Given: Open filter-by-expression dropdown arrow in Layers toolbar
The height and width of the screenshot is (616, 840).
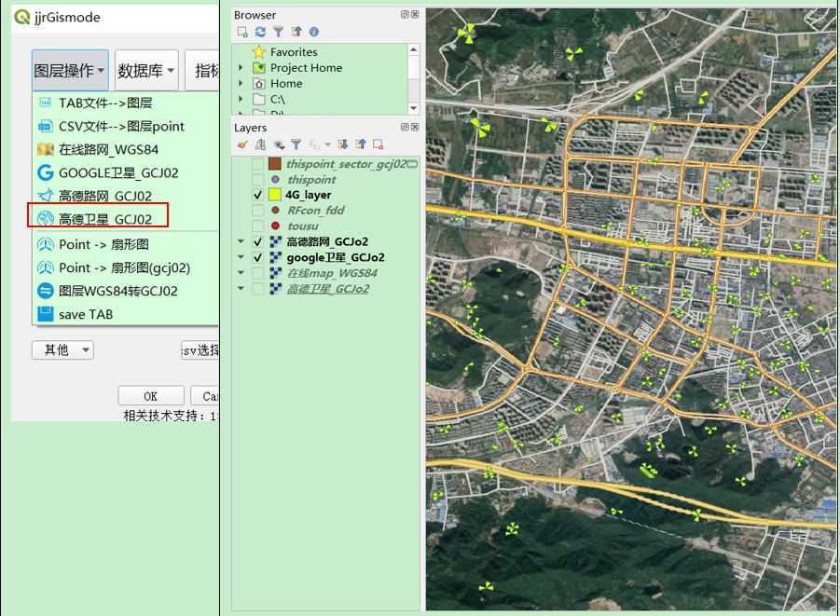Looking at the screenshot, I should coord(327,144).
